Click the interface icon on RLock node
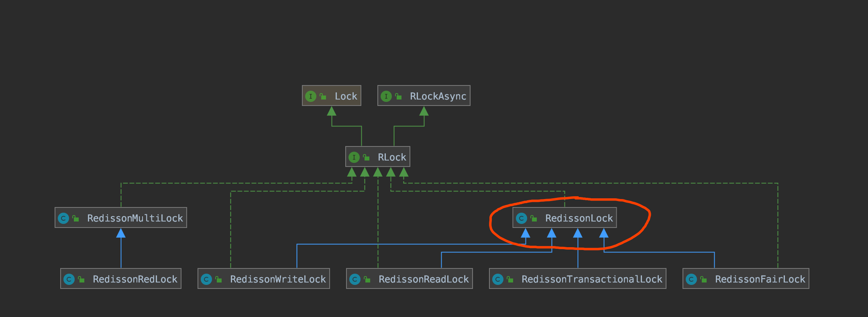 pos(354,157)
